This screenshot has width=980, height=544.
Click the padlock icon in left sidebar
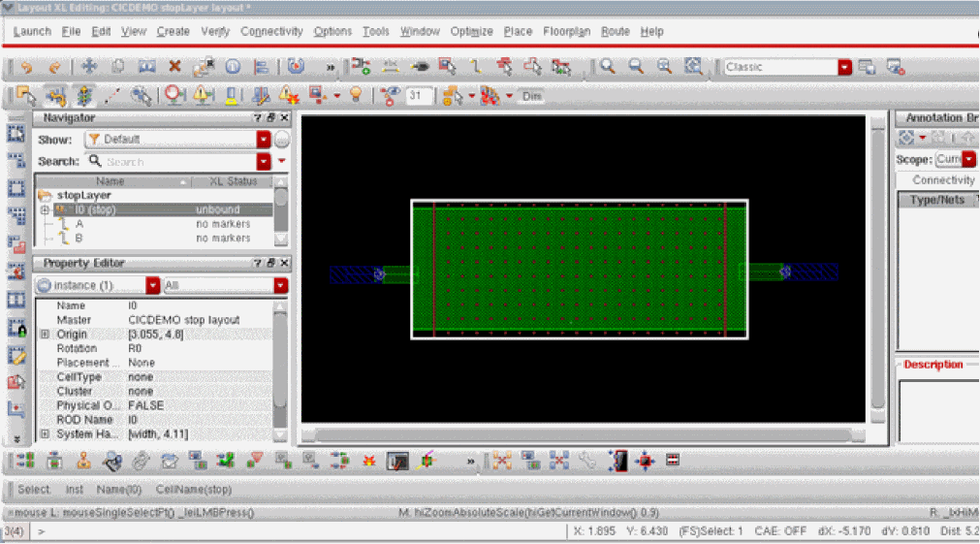point(16,329)
